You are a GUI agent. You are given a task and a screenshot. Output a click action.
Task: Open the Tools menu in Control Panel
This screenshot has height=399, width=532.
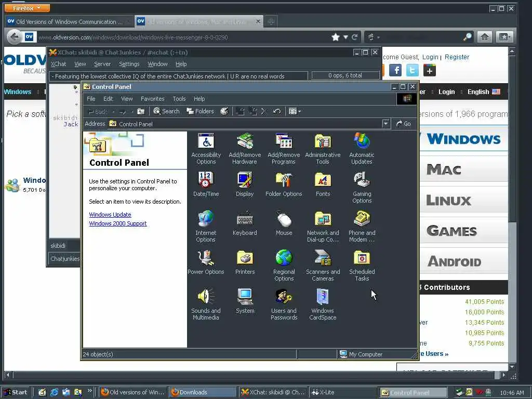pyautogui.click(x=179, y=99)
